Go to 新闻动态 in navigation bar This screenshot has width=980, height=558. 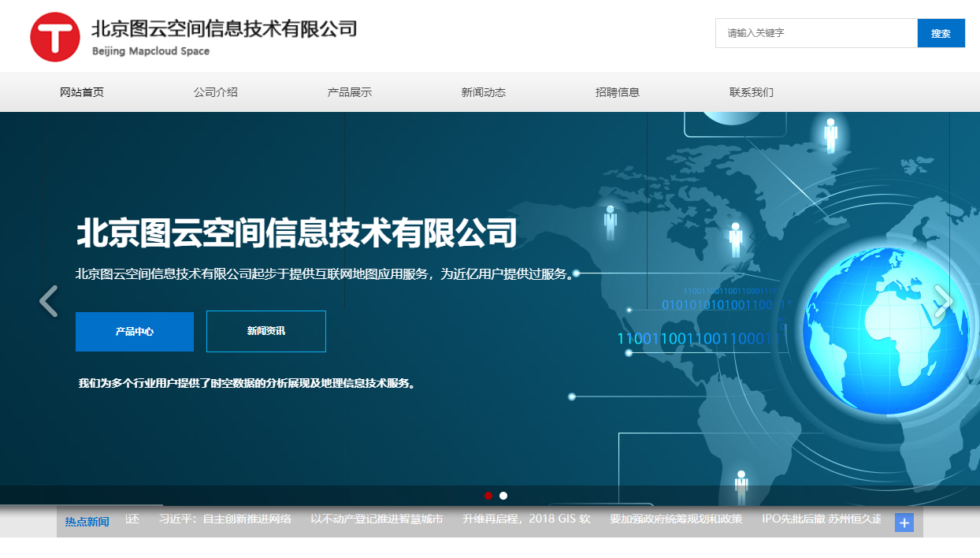click(484, 92)
